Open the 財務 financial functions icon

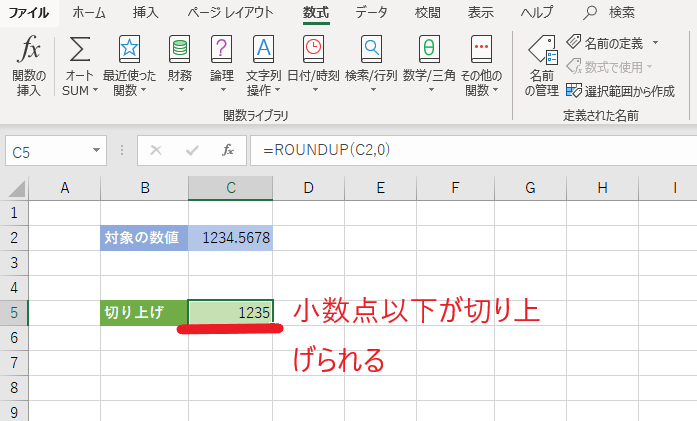180,49
